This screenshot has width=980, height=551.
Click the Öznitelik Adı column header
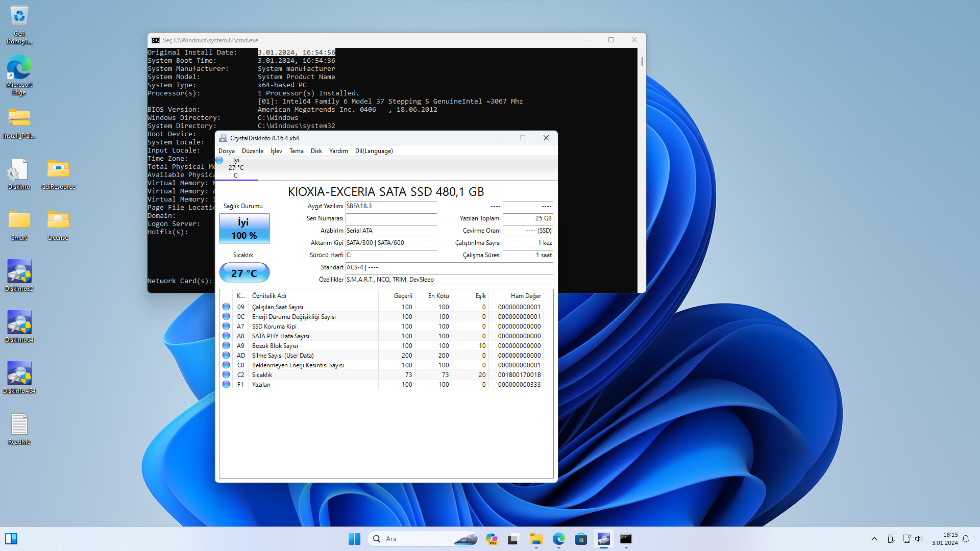tap(269, 296)
